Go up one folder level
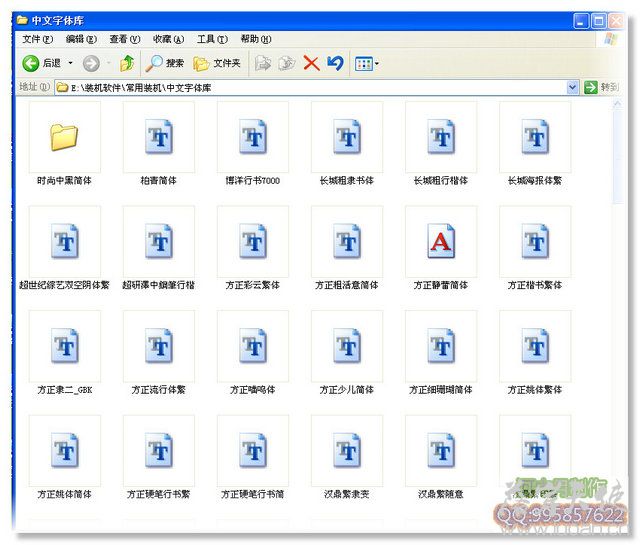640x545 pixels. pyautogui.click(x=127, y=63)
